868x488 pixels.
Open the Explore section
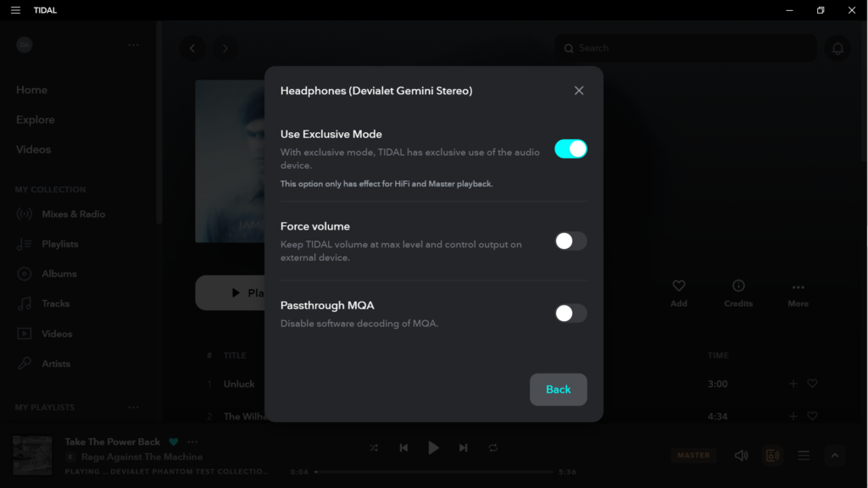coord(35,119)
